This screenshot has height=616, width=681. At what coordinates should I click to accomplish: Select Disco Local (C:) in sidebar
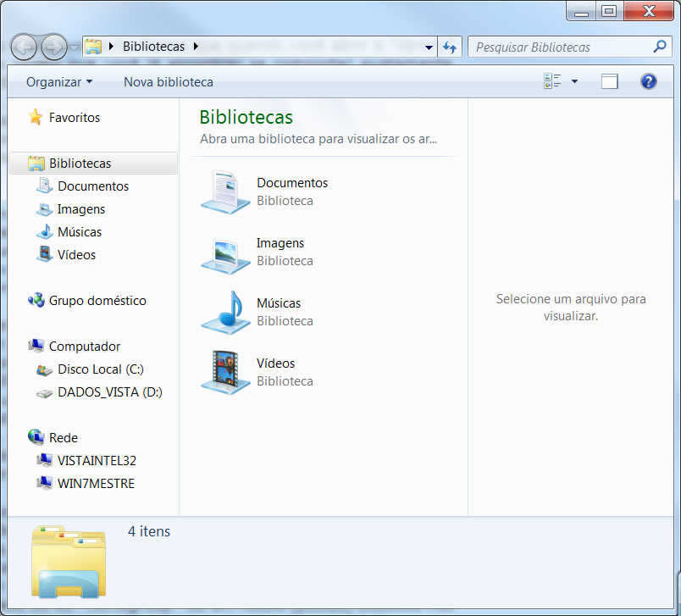tap(100, 369)
